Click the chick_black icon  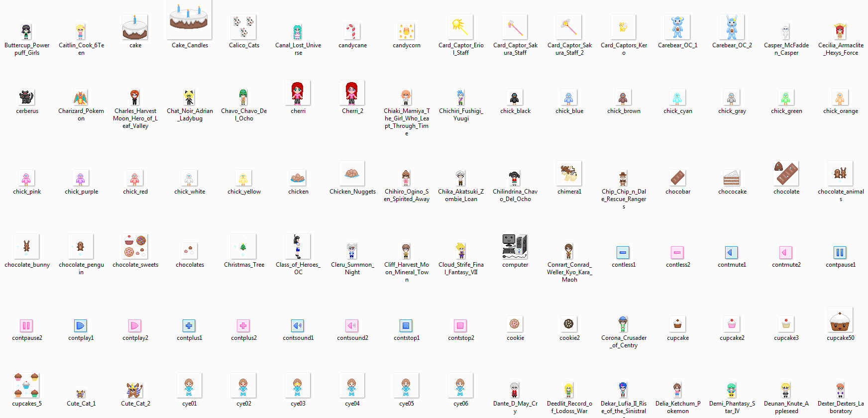point(515,97)
